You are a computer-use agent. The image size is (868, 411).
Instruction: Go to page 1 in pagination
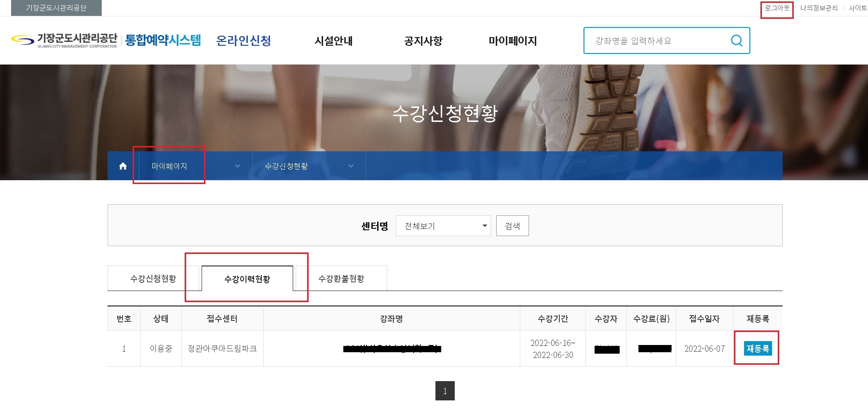pyautogui.click(x=445, y=391)
